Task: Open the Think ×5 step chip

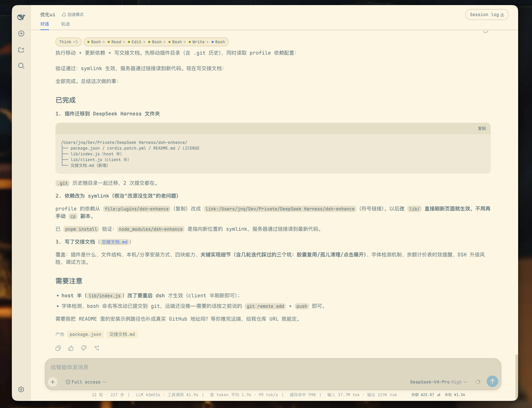Action: (69, 42)
